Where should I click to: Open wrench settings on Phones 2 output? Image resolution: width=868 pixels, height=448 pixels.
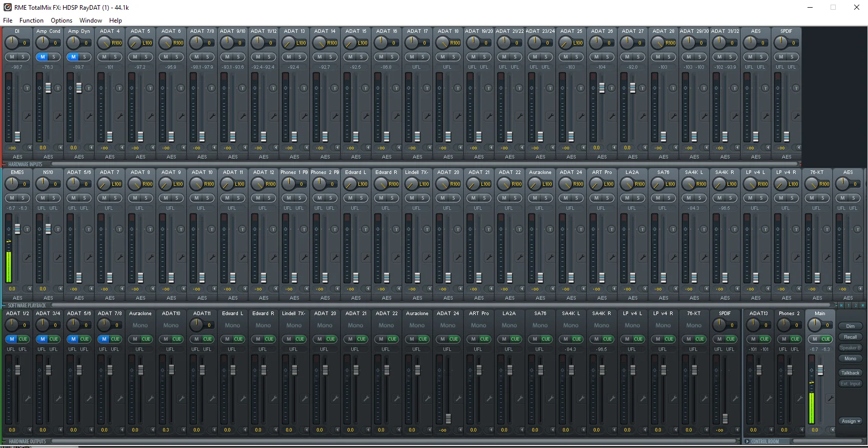click(x=799, y=398)
